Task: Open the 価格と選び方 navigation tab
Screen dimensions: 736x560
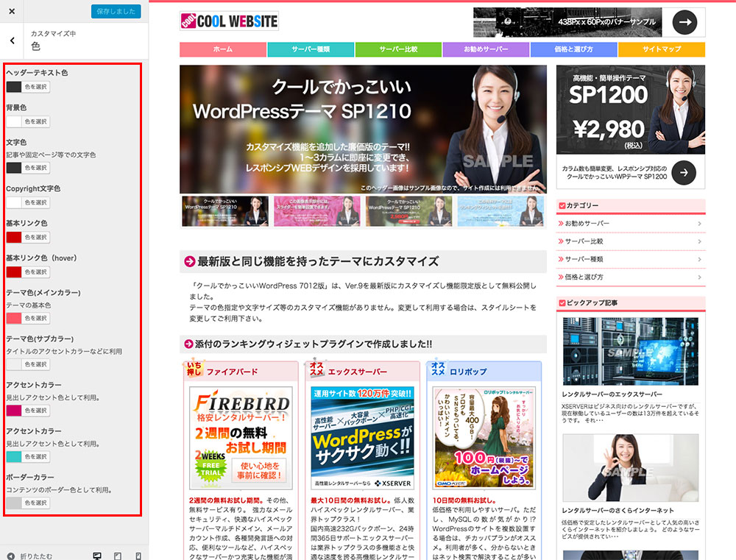Action: pos(573,49)
